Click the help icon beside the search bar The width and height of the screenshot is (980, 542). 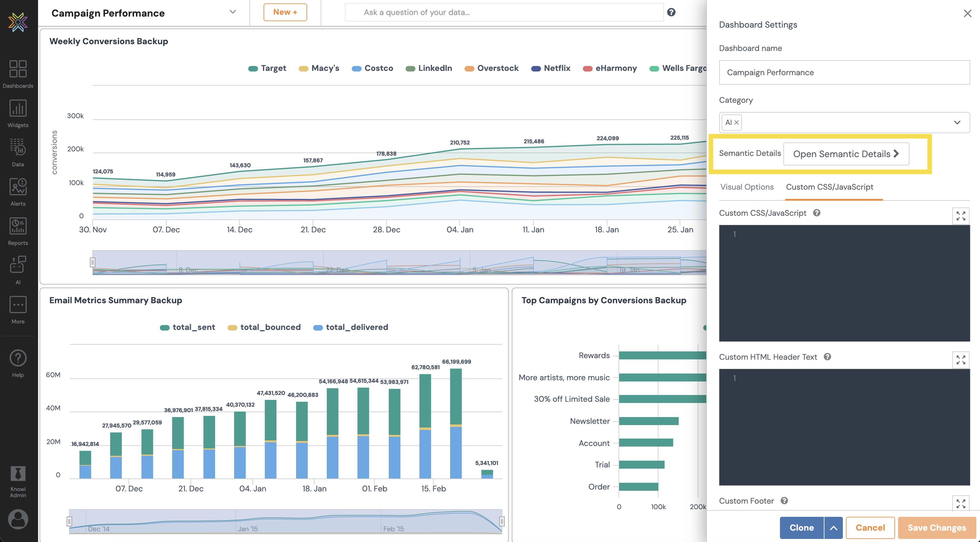tap(671, 12)
